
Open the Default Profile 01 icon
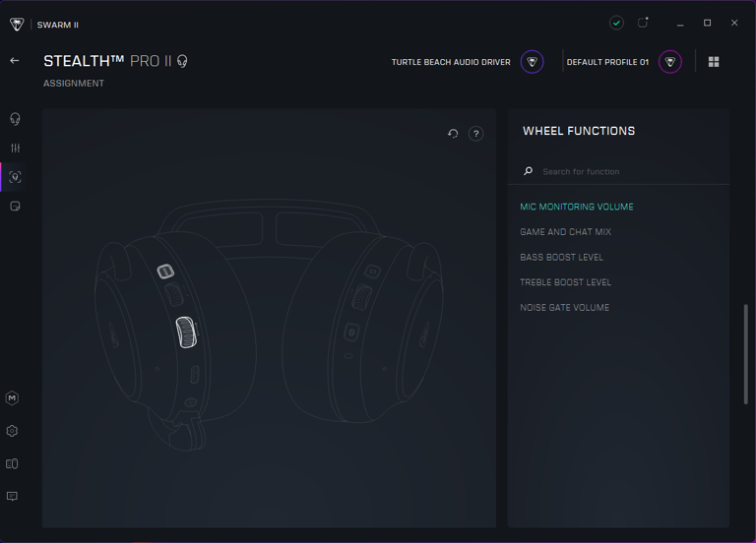669,62
